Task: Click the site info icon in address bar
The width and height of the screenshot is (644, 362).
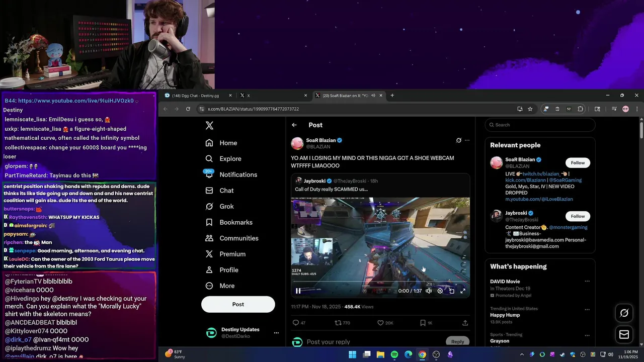Action: [201, 109]
